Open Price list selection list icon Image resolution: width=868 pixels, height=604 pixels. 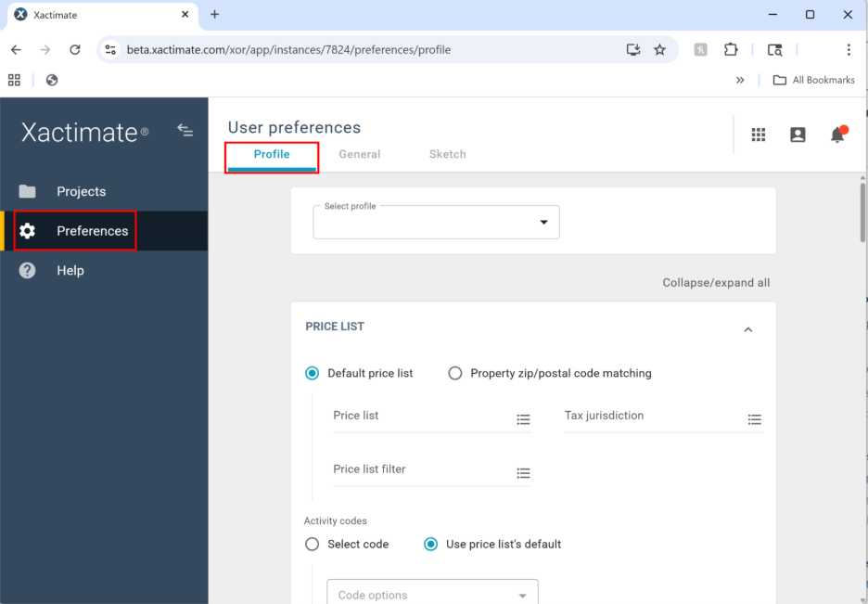point(523,419)
